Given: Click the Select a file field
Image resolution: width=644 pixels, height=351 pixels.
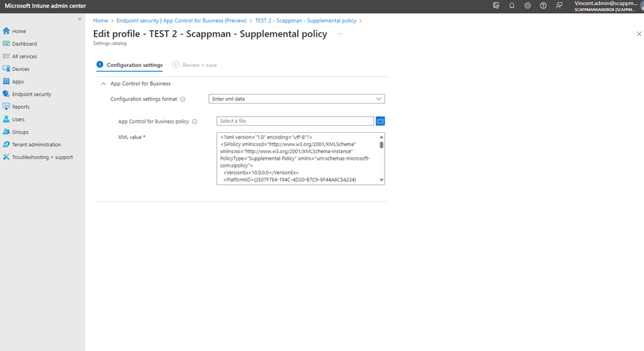Looking at the screenshot, I should 295,121.
